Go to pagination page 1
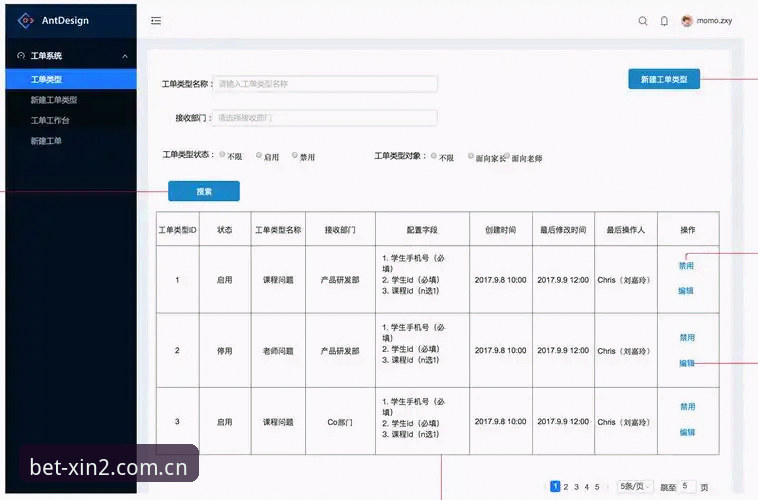The image size is (758, 500). [x=555, y=486]
